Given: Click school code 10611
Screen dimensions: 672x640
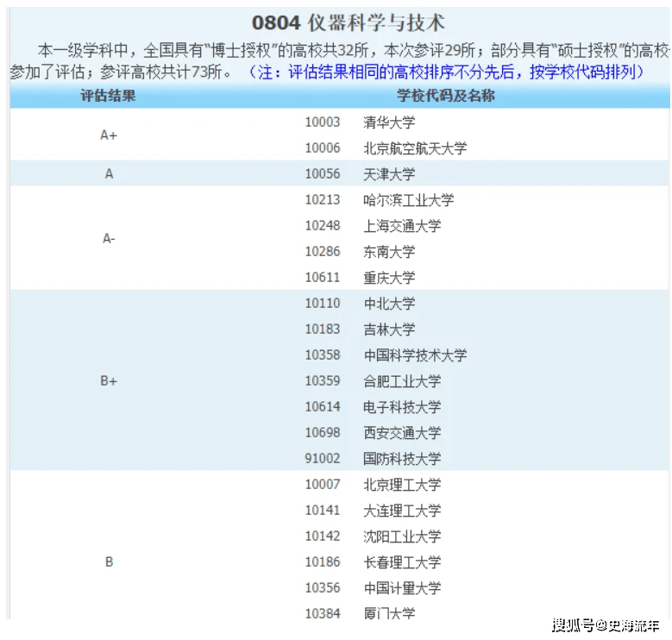Looking at the screenshot, I should coord(323,277).
